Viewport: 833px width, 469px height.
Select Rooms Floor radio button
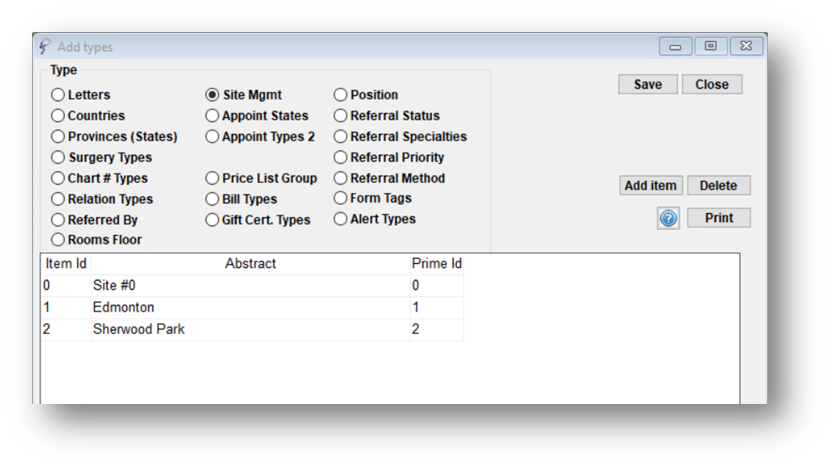[x=57, y=240]
